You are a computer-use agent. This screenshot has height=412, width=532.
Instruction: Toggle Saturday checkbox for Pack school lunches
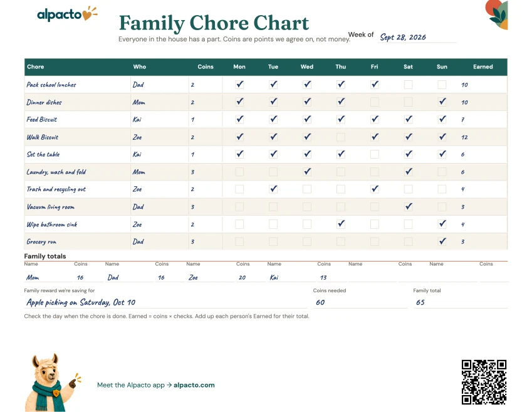point(408,84)
